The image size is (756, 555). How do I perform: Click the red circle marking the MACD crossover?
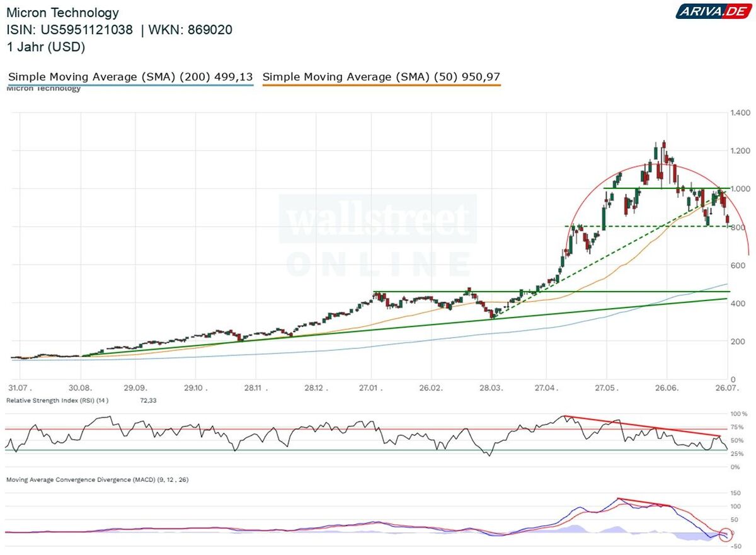pos(726,534)
